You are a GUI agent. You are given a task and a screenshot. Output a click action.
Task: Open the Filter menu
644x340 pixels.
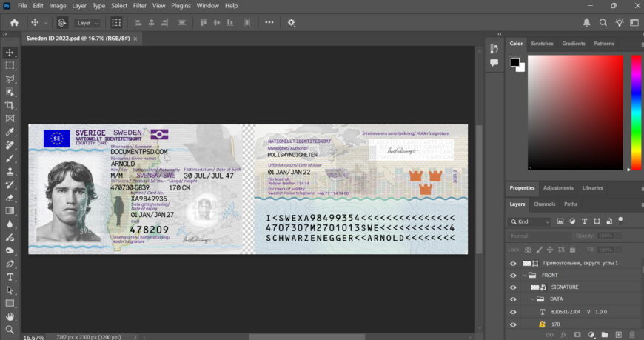140,6
